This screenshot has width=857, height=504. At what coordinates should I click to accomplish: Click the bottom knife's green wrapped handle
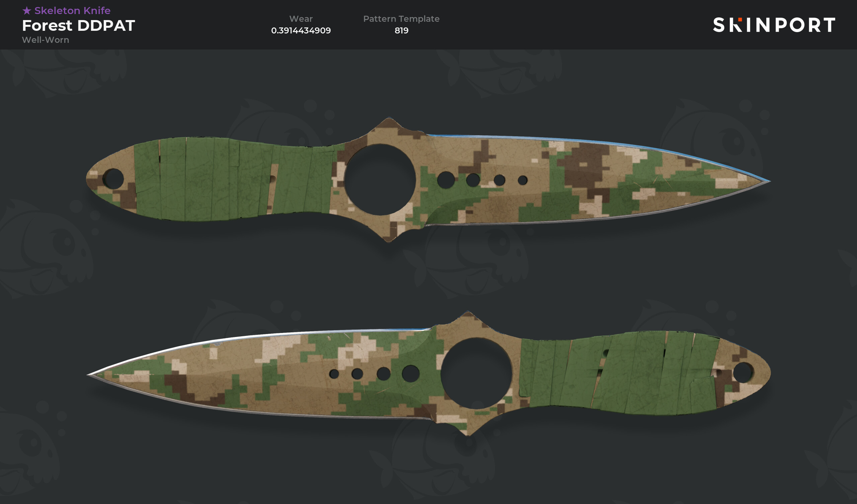tap(619, 373)
